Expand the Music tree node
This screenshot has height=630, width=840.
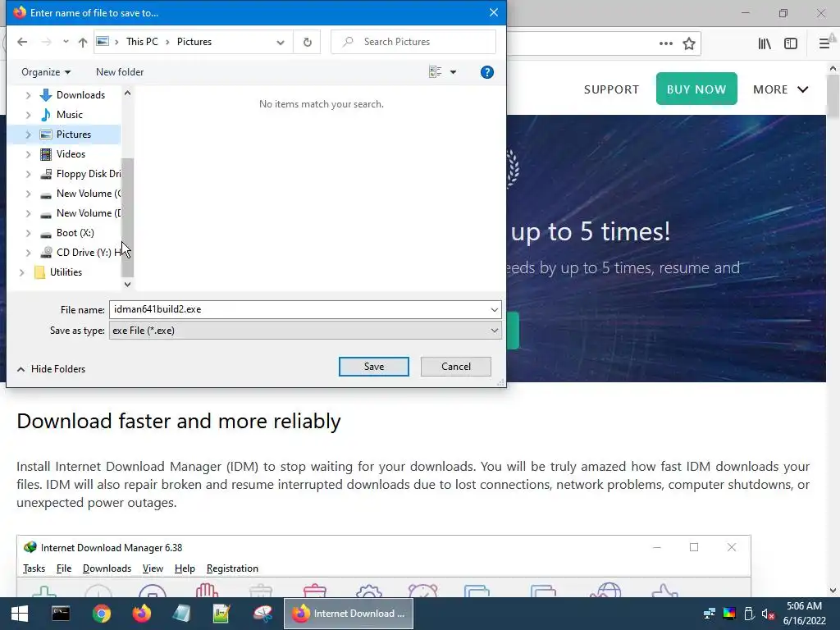[29, 115]
